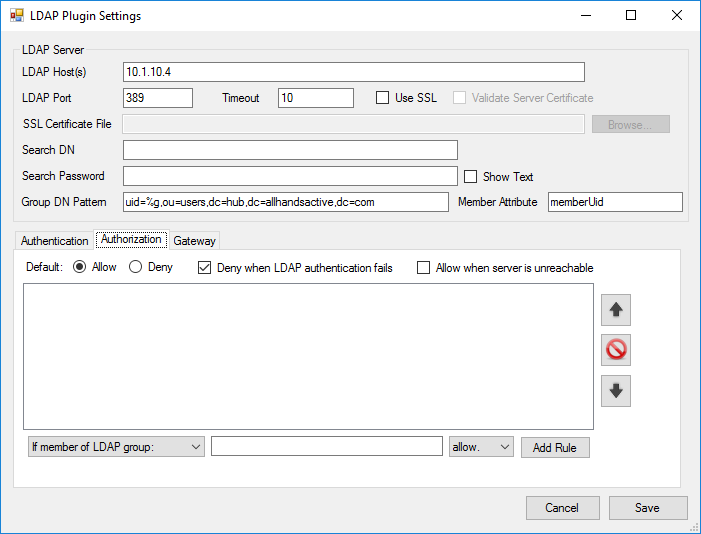The image size is (701, 534).
Task: Click the move rule up arrow icon
Action: [616, 311]
